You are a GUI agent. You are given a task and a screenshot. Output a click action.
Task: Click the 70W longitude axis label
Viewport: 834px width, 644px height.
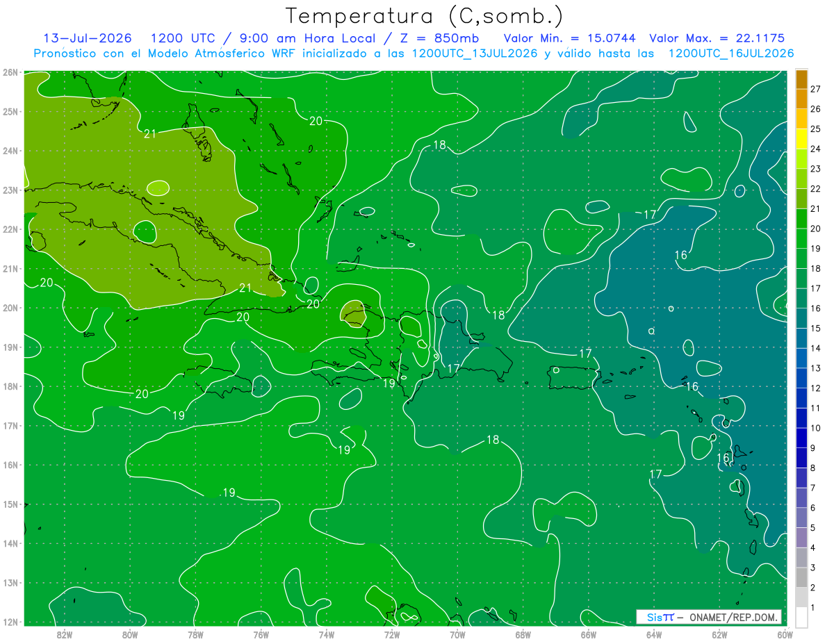coord(457,634)
